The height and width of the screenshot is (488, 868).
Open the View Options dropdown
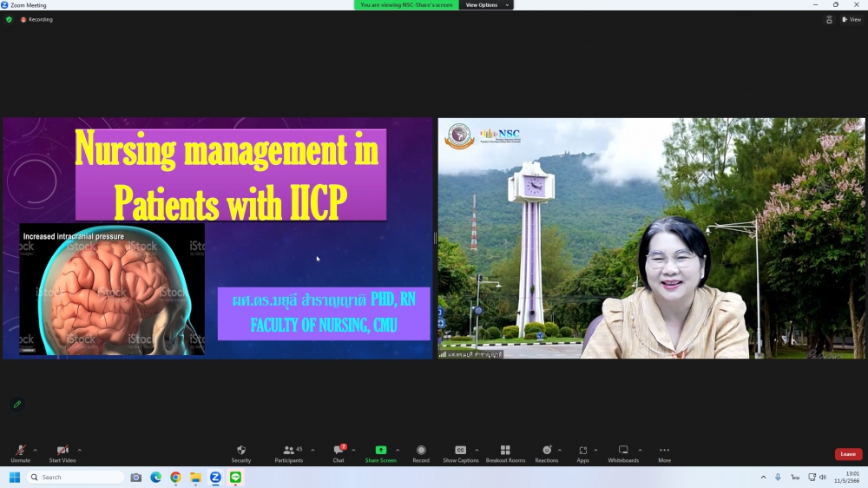click(x=486, y=5)
